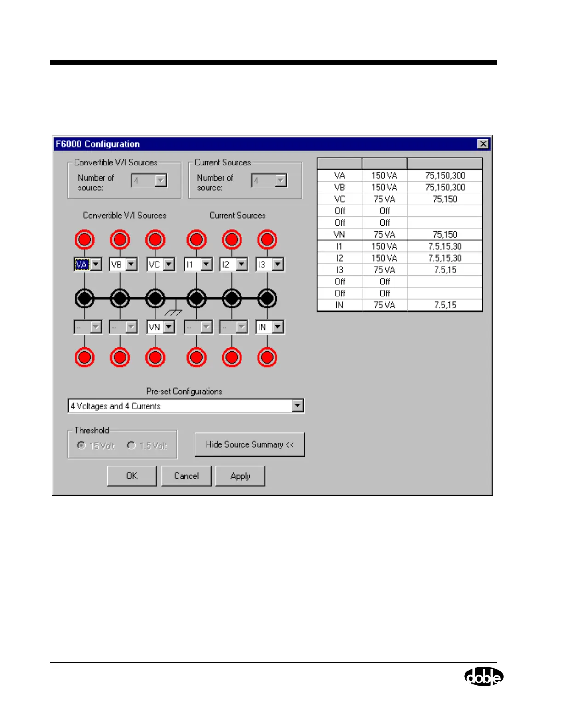Viewport: 563px width, 728px height.
Task: Click the Cancel button
Action: pyautogui.click(x=186, y=476)
